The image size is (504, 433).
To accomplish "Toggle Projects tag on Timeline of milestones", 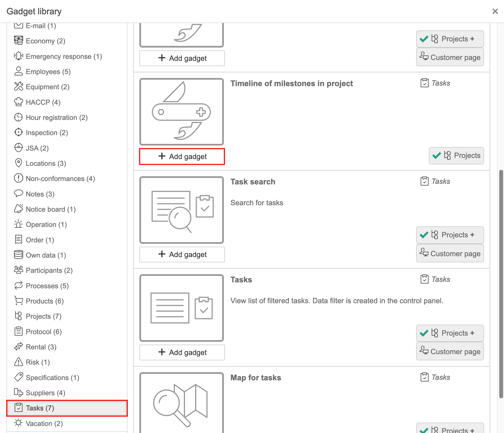I will pos(456,155).
